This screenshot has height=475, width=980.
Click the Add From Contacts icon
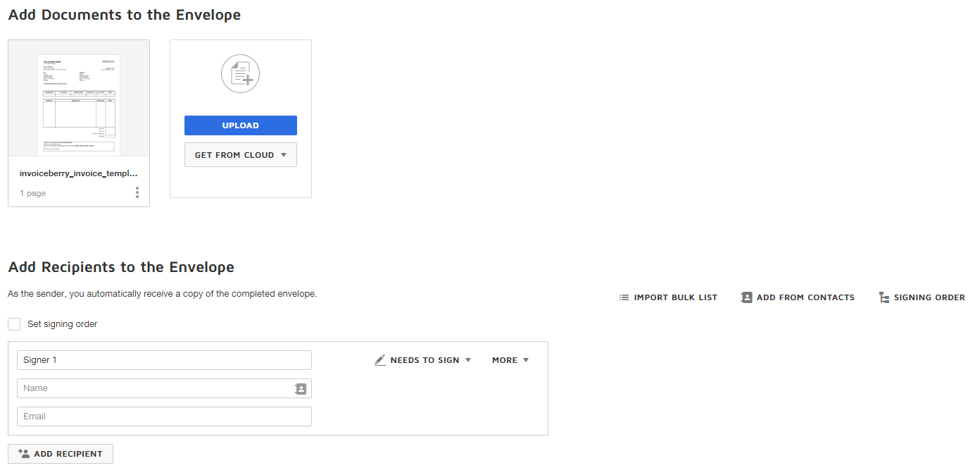[x=747, y=297]
